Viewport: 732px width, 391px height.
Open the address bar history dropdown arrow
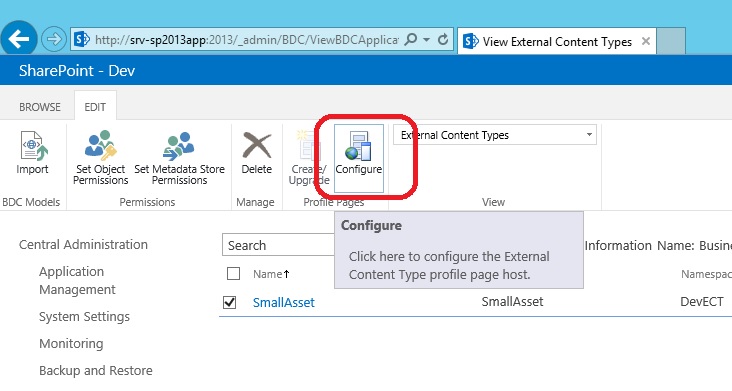point(426,40)
